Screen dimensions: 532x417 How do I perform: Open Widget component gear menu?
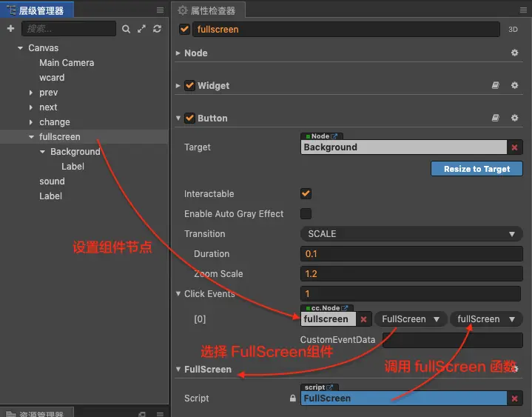coord(515,85)
